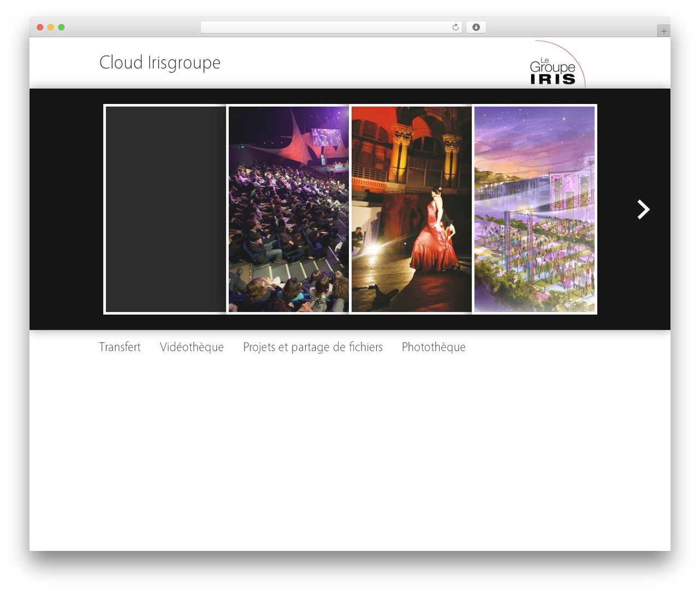
Task: Open a new tab with the plus button
Action: (x=663, y=31)
